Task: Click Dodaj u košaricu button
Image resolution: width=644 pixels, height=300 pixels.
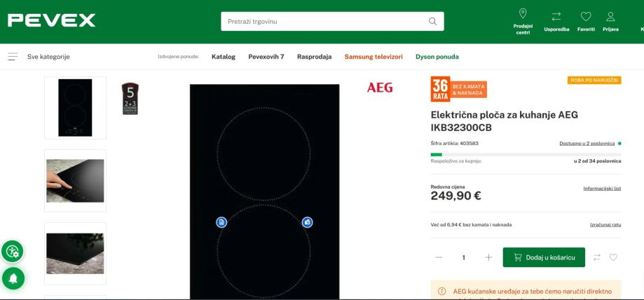Action: pyautogui.click(x=544, y=257)
